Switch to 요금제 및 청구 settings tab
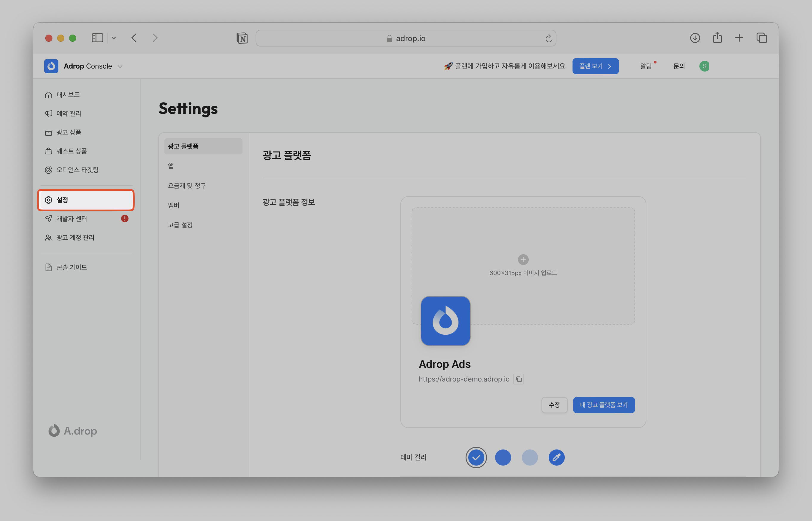Image resolution: width=812 pixels, height=521 pixels. point(187,186)
